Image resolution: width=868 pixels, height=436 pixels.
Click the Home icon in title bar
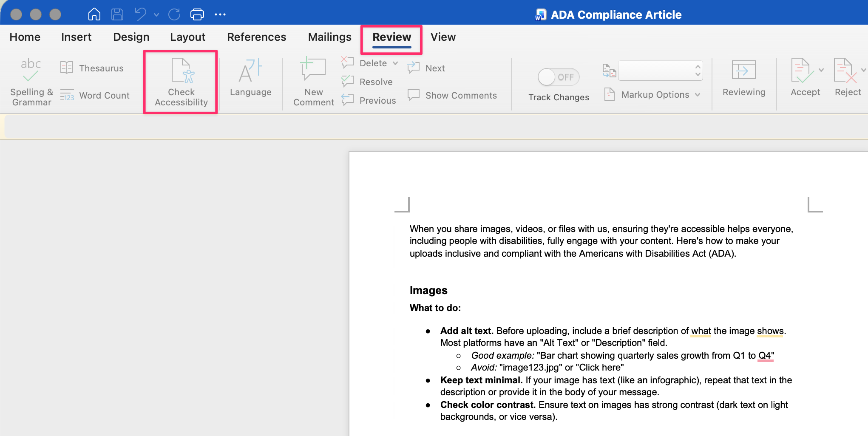tap(94, 14)
